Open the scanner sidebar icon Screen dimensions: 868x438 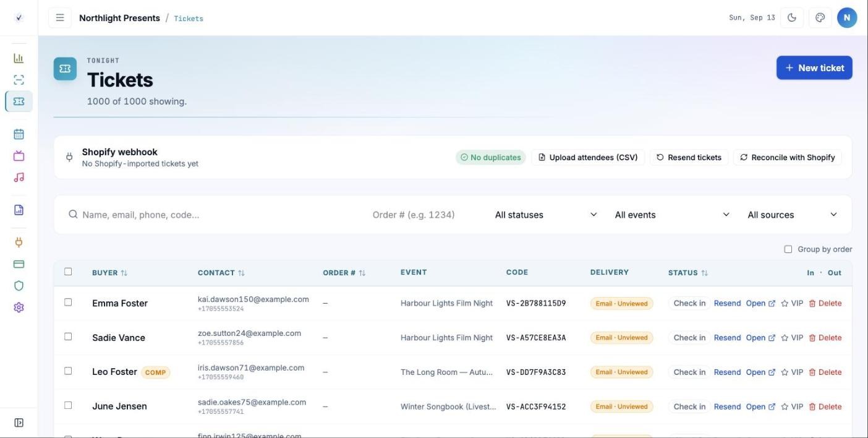[19, 80]
